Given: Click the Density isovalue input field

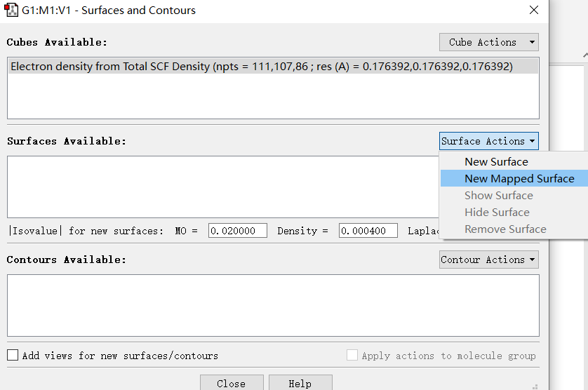Looking at the screenshot, I should pyautogui.click(x=368, y=231).
